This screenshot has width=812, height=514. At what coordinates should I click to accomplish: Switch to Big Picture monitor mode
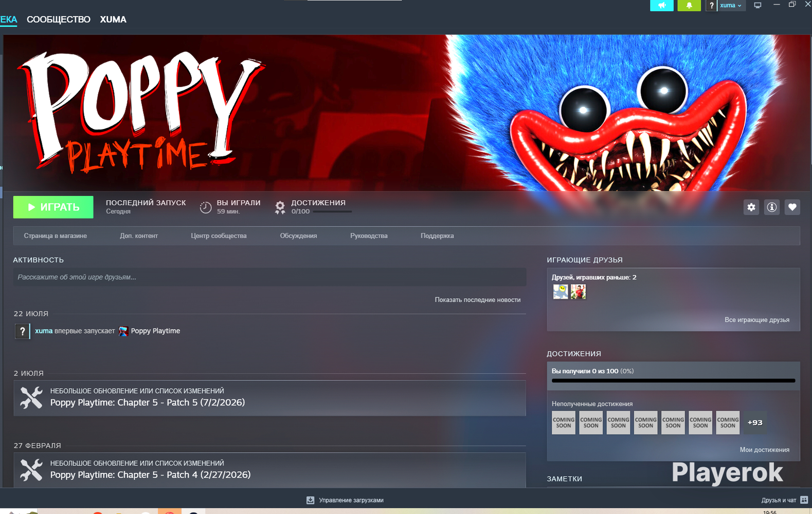(x=757, y=5)
